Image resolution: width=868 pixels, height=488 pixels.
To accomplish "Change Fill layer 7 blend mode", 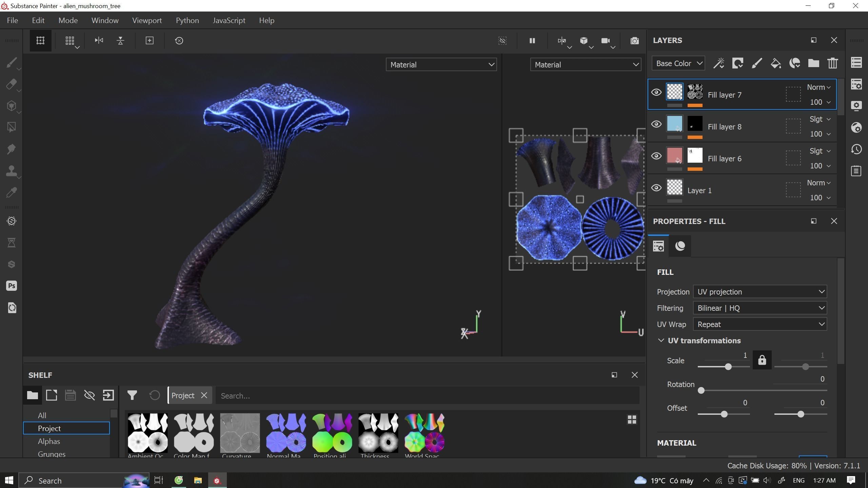I will 818,87.
